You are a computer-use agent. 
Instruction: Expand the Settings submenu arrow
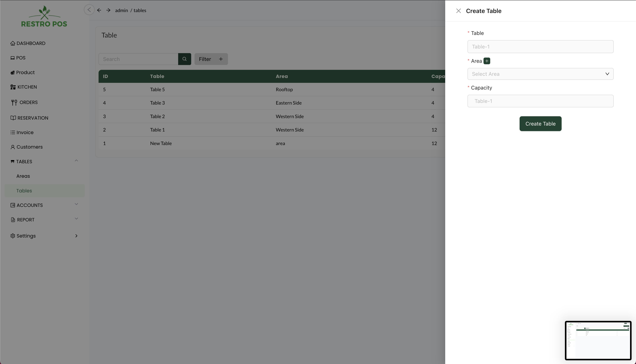point(76,236)
